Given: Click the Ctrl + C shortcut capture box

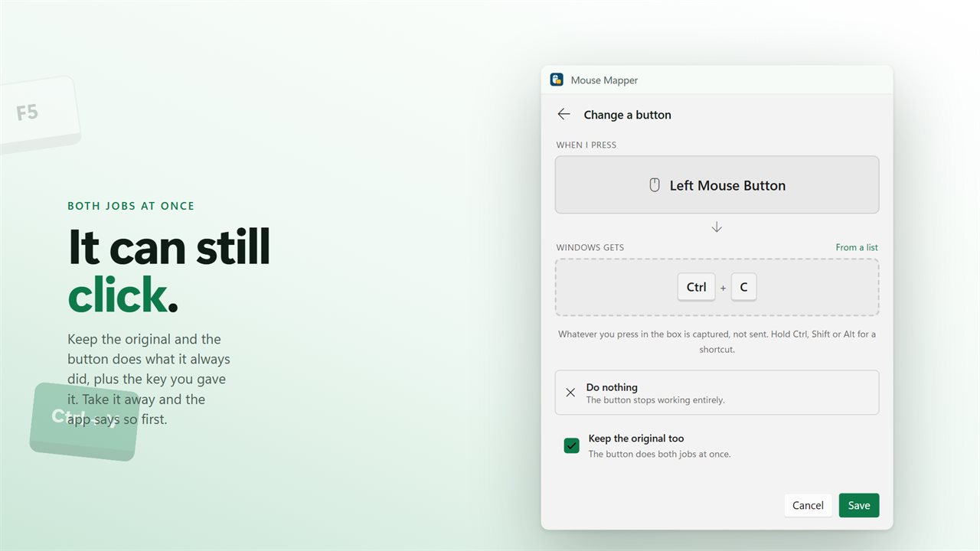Looking at the screenshot, I should point(717,287).
